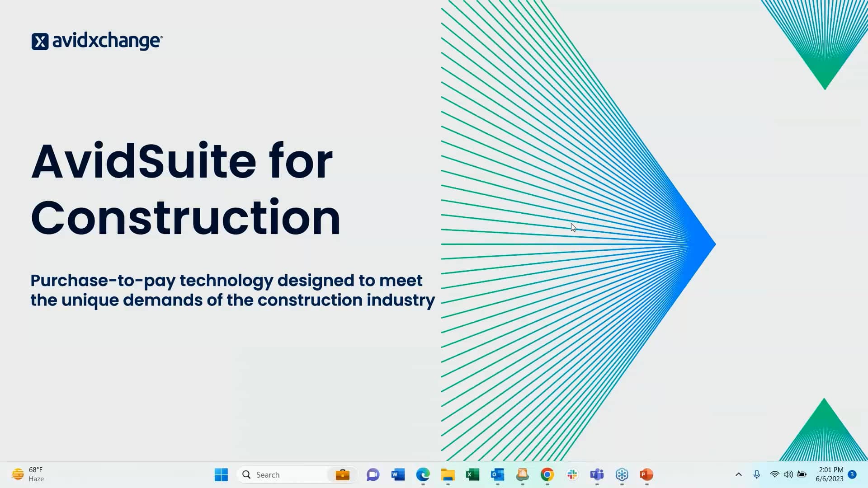Open Slack from the taskbar

pyautogui.click(x=572, y=474)
